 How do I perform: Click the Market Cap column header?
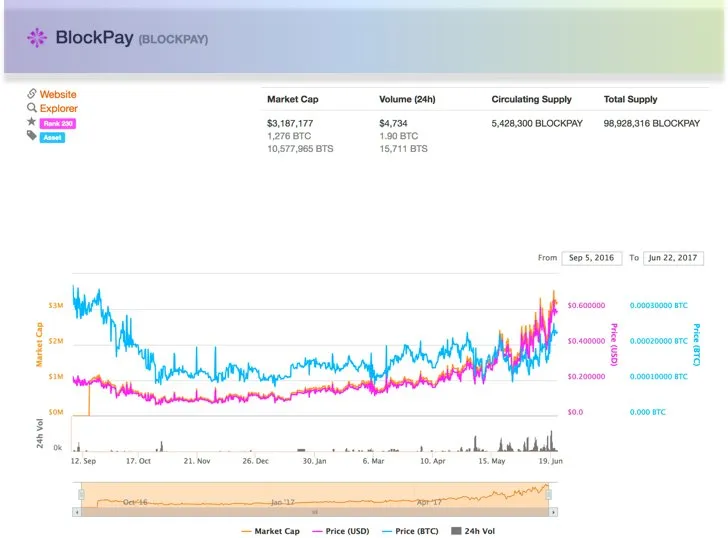[292, 99]
